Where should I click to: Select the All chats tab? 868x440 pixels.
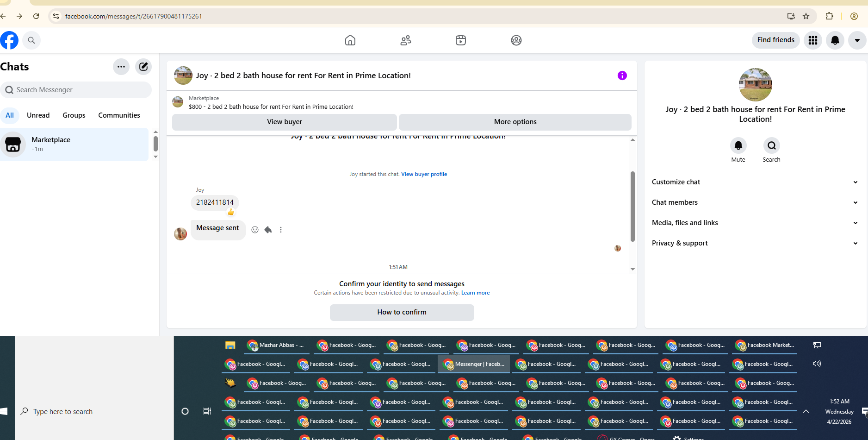coord(10,115)
